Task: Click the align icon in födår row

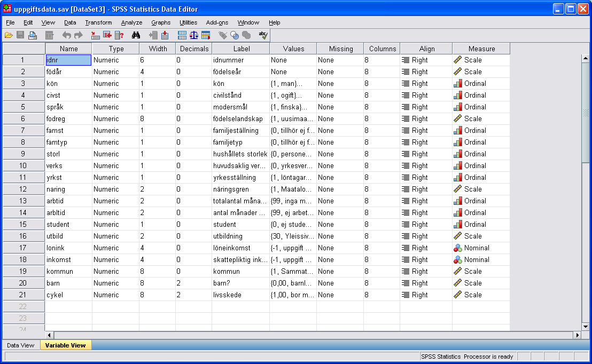Action: 406,72
